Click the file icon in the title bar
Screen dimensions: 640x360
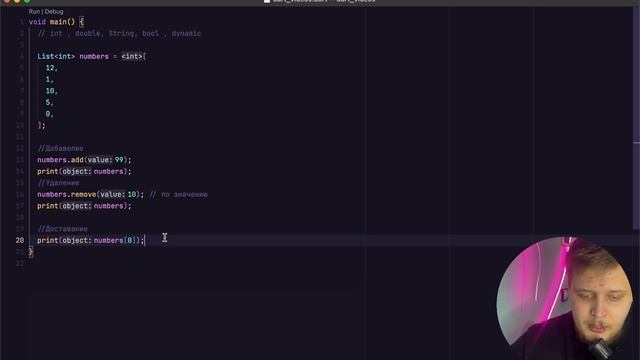point(267,1)
